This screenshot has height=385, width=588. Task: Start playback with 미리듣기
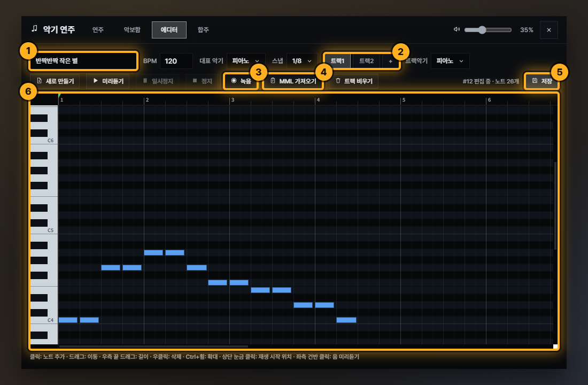108,81
